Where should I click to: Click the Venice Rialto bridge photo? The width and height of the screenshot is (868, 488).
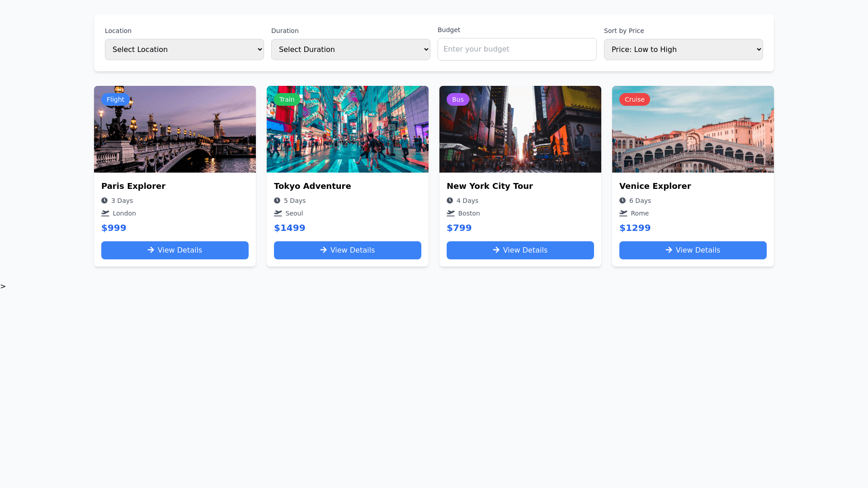coord(693,136)
